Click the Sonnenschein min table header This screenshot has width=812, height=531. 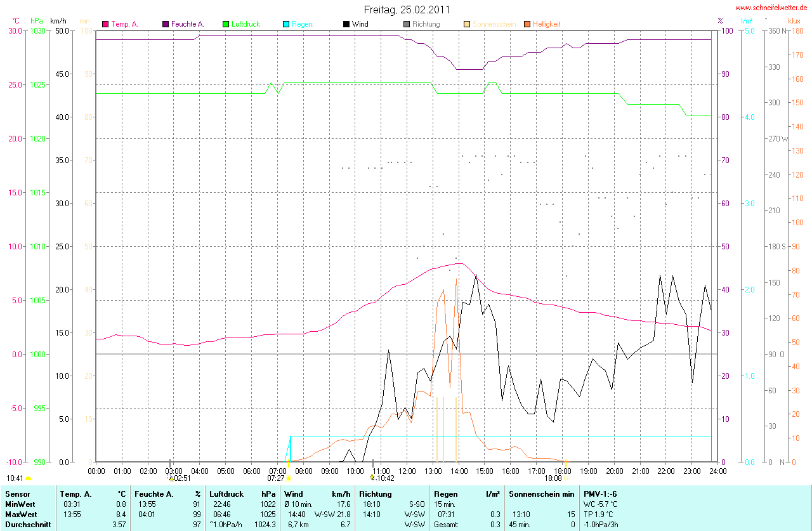click(541, 494)
